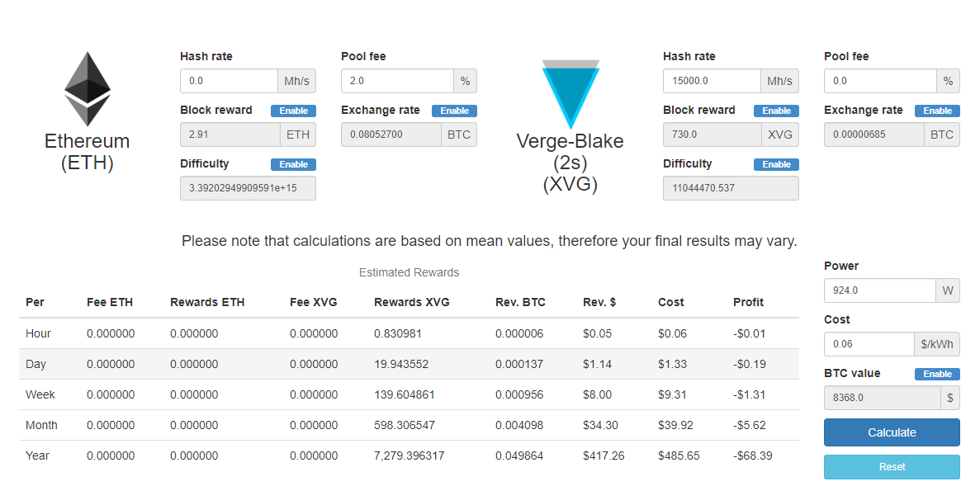The height and width of the screenshot is (491, 980).
Task: Click daily BTC revenue 0.000137
Action: point(519,364)
